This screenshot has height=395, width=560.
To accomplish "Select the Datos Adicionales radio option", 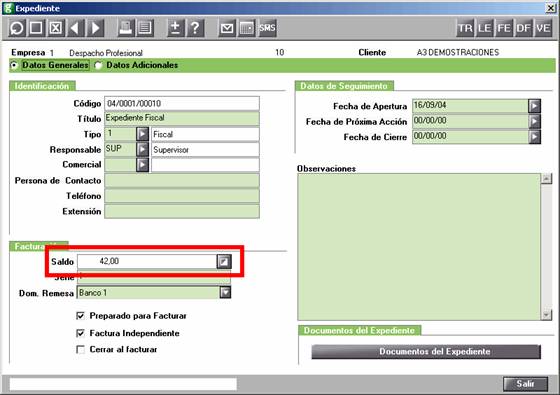I will 98,65.
